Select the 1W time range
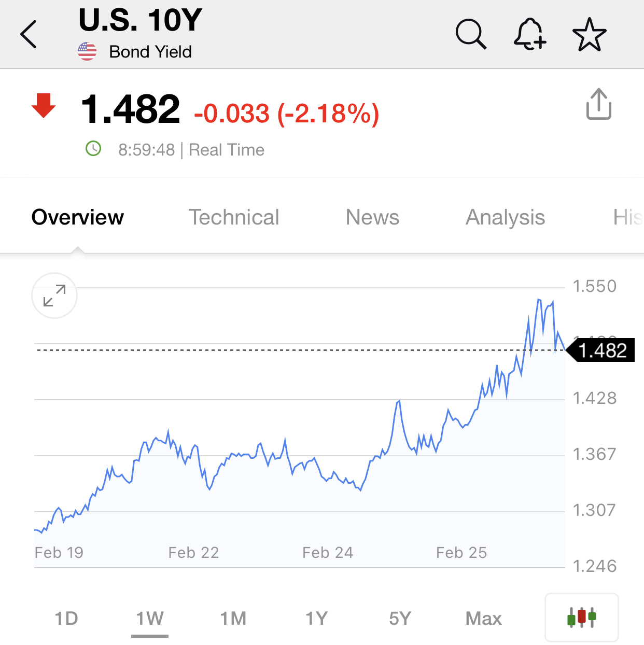 [150, 619]
